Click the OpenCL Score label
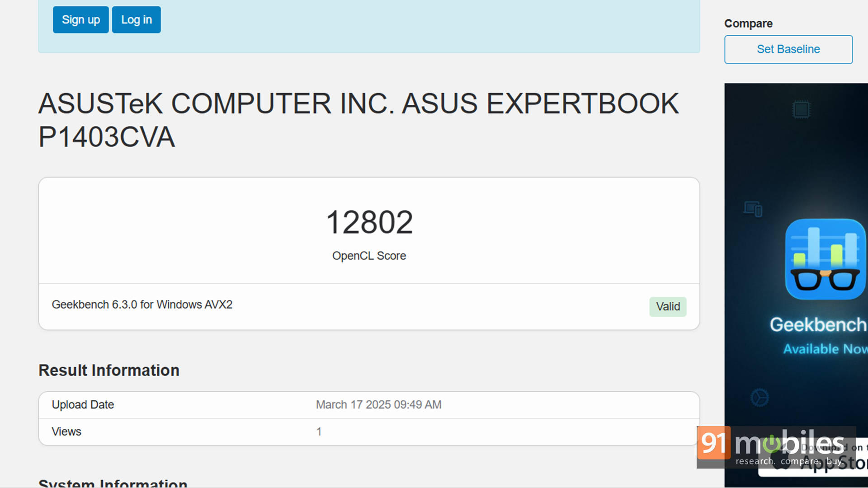Image resolution: width=868 pixels, height=488 pixels. tap(369, 256)
